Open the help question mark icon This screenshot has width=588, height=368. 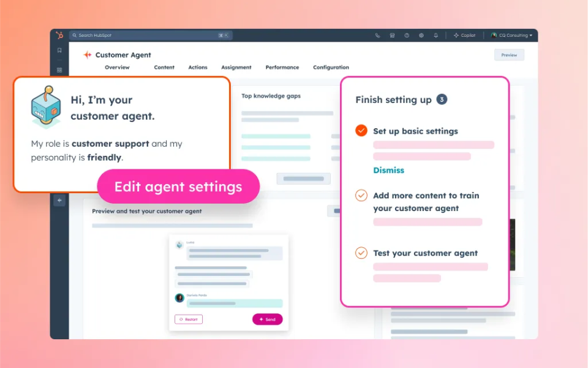pyautogui.click(x=407, y=36)
